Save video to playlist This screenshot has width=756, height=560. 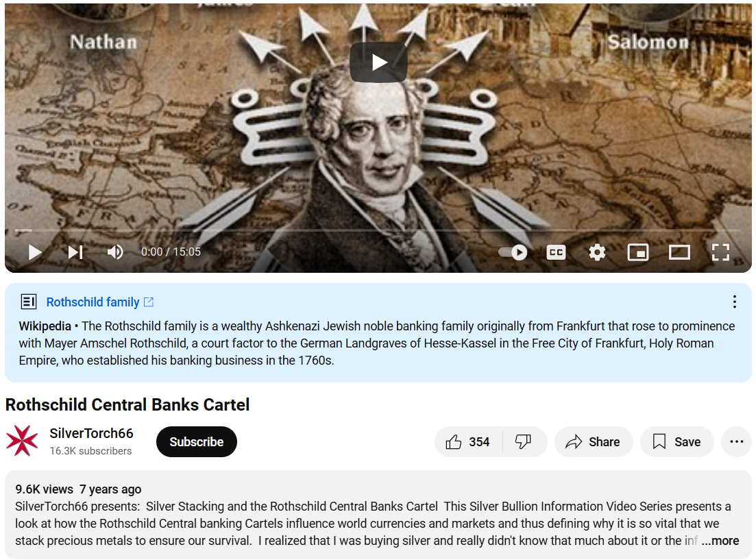point(676,442)
